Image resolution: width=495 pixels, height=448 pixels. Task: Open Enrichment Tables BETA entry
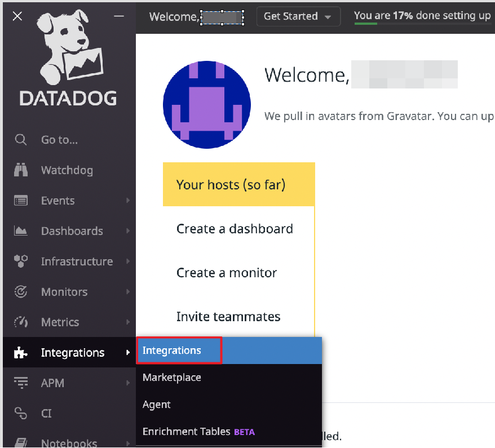click(198, 432)
